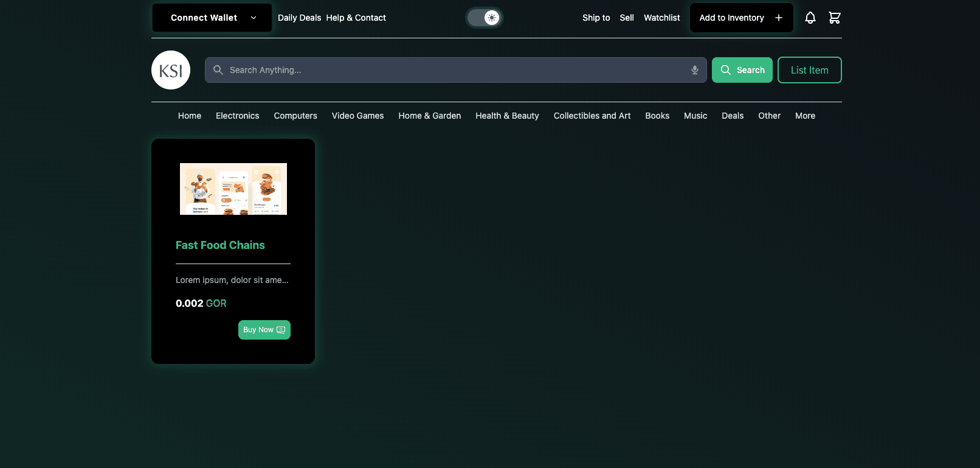The height and width of the screenshot is (468, 980).
Task: Toggle the dark/light theme switch
Action: pos(485,18)
